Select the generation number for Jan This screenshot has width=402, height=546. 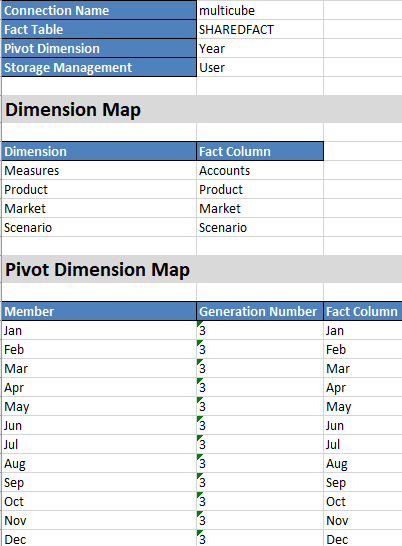[x=260, y=330]
